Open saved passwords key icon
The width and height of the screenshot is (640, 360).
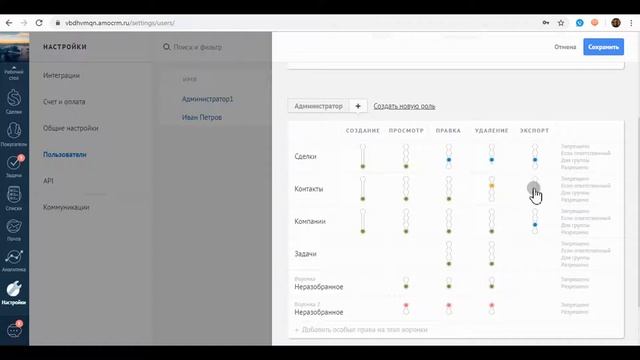546,23
